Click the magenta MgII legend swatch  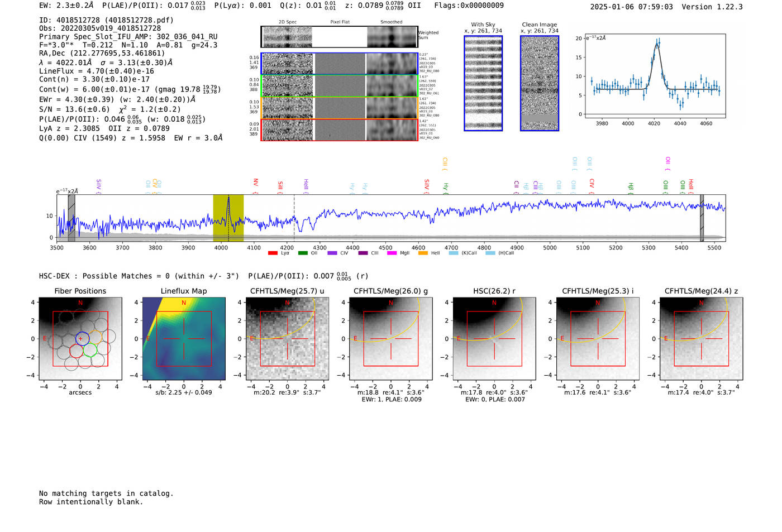coord(392,253)
